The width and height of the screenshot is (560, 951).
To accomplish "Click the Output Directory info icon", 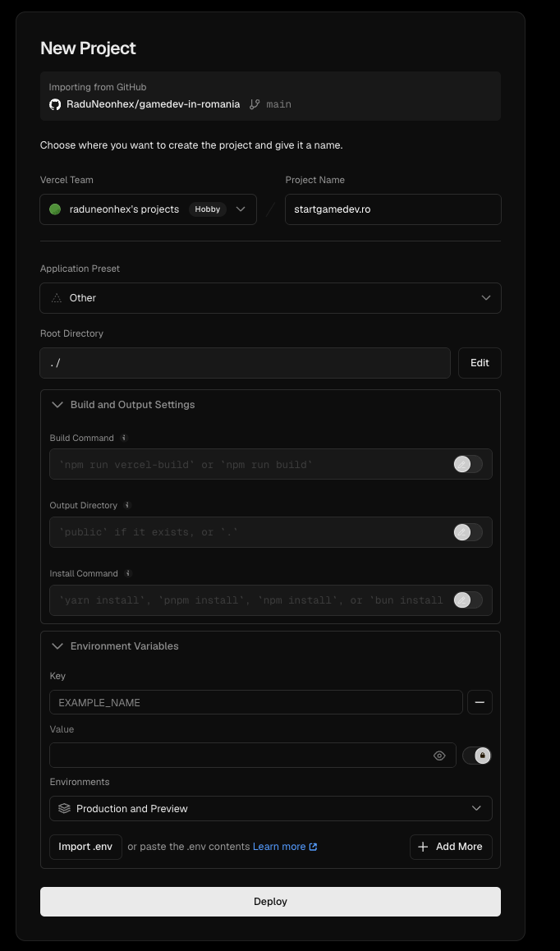I will click(x=127, y=504).
